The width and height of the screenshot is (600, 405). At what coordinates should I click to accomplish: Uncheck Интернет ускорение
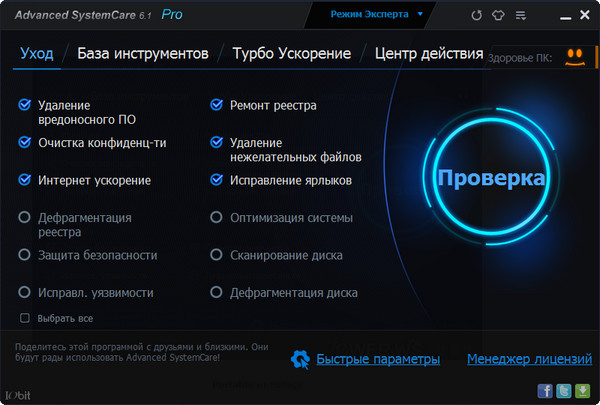(x=25, y=180)
